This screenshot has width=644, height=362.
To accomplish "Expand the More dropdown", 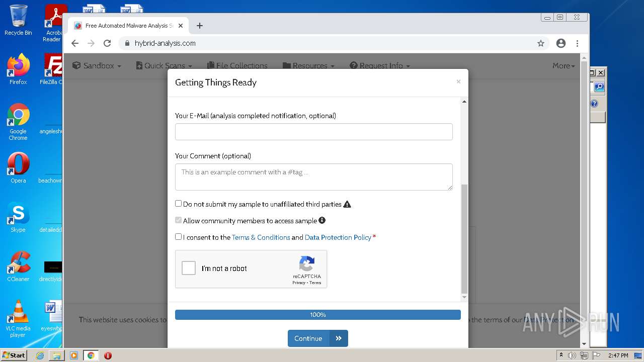I will tap(563, 65).
